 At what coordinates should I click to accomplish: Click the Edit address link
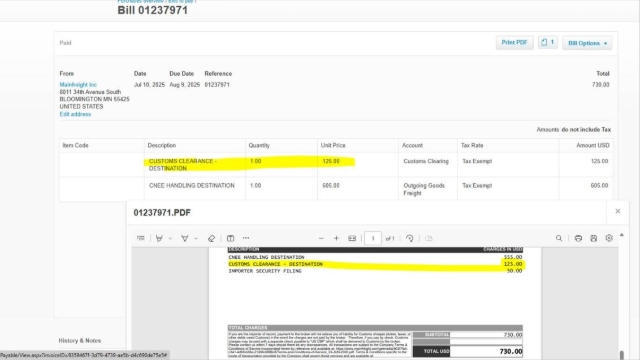[75, 114]
